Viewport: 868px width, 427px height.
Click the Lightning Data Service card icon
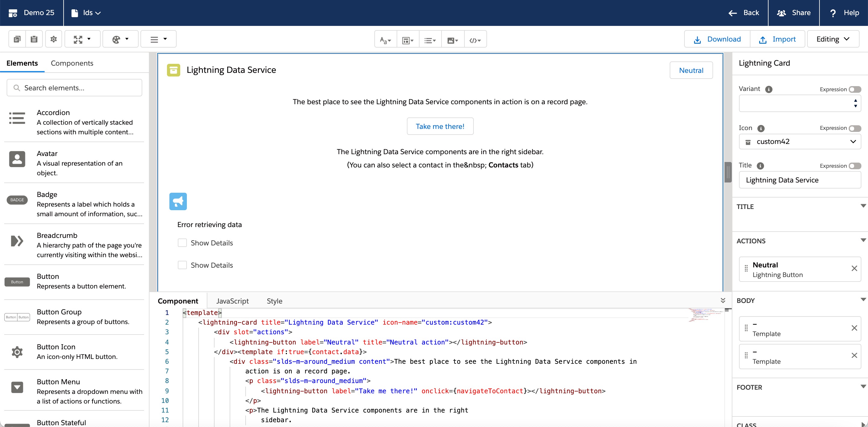pos(174,70)
